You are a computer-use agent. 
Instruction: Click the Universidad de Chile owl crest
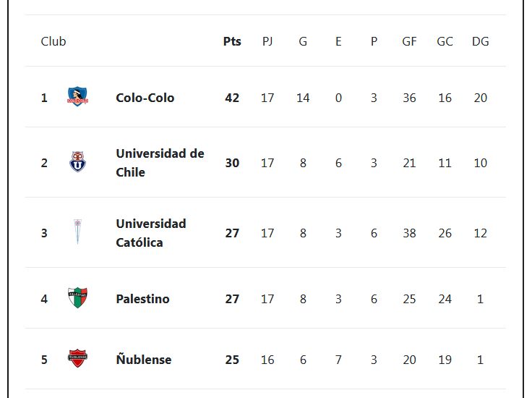point(77,161)
